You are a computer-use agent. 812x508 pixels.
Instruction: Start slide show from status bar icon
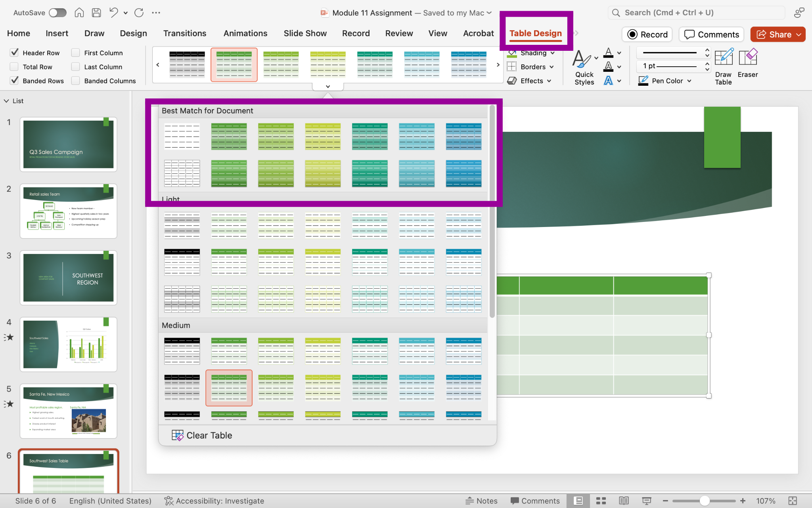click(x=647, y=501)
